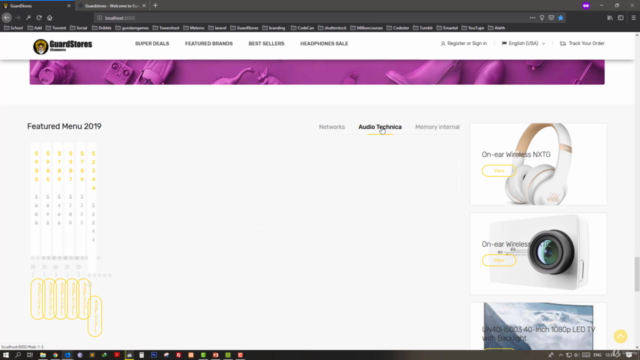Open the Social bookmarks folder
640x360 pixels.
78,28
